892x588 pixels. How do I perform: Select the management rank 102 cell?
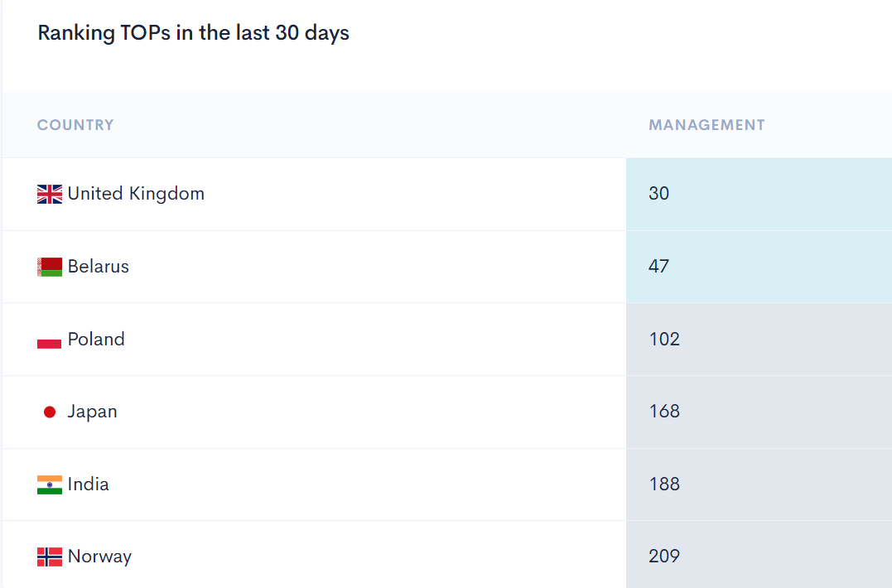click(x=759, y=340)
